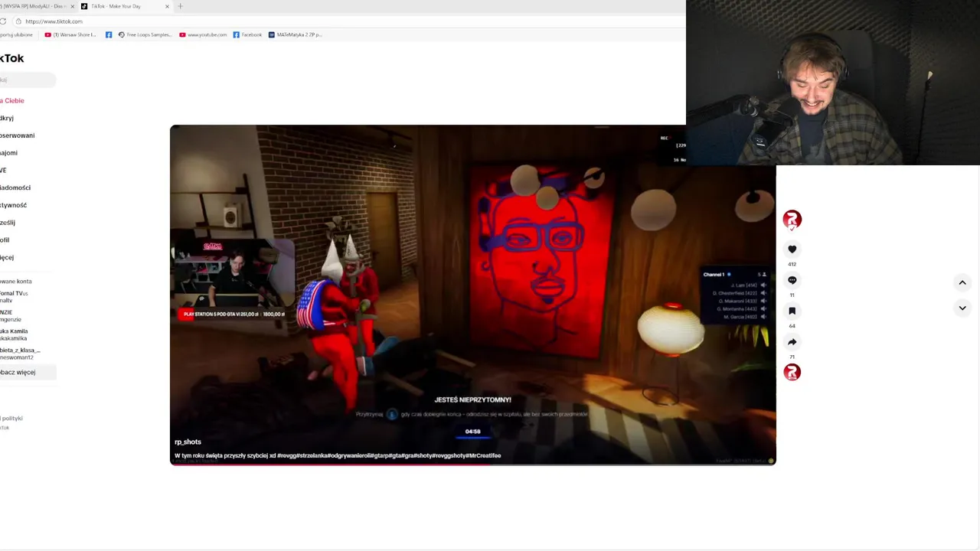The width and height of the screenshot is (980, 551).
Task: Open the Facebook labeled bookmark
Action: [x=247, y=34]
